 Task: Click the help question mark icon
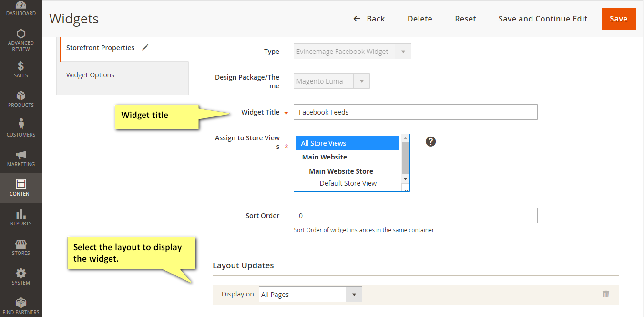click(431, 141)
